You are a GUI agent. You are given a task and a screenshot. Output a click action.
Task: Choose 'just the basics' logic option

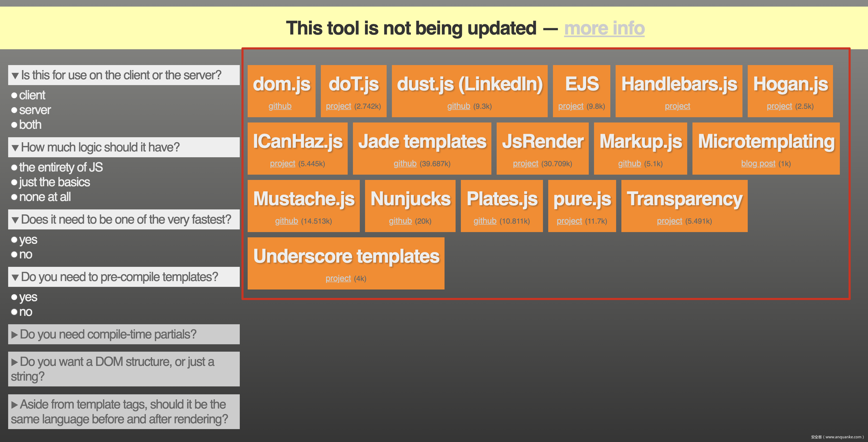14,182
